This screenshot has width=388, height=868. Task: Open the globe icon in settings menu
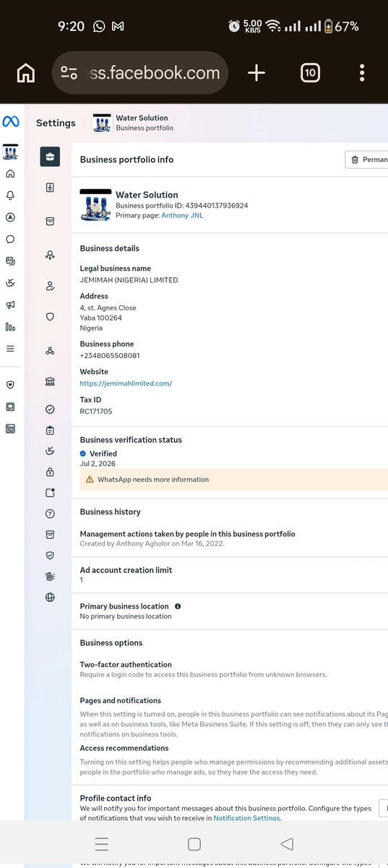(50, 597)
